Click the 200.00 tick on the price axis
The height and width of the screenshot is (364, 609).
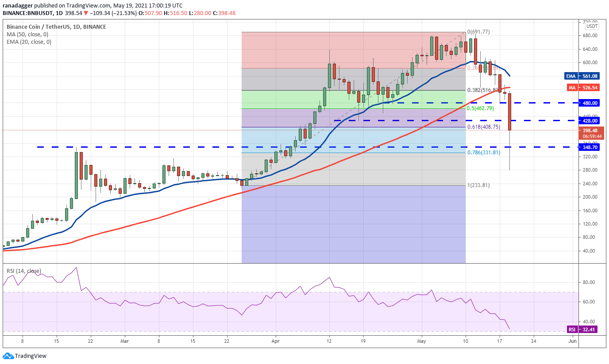coord(590,197)
